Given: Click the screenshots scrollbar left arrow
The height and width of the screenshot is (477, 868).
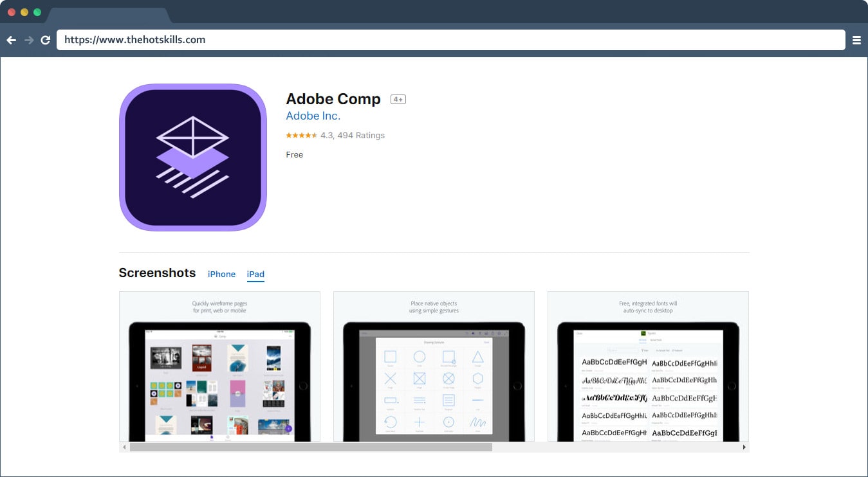Looking at the screenshot, I should pyautogui.click(x=124, y=447).
